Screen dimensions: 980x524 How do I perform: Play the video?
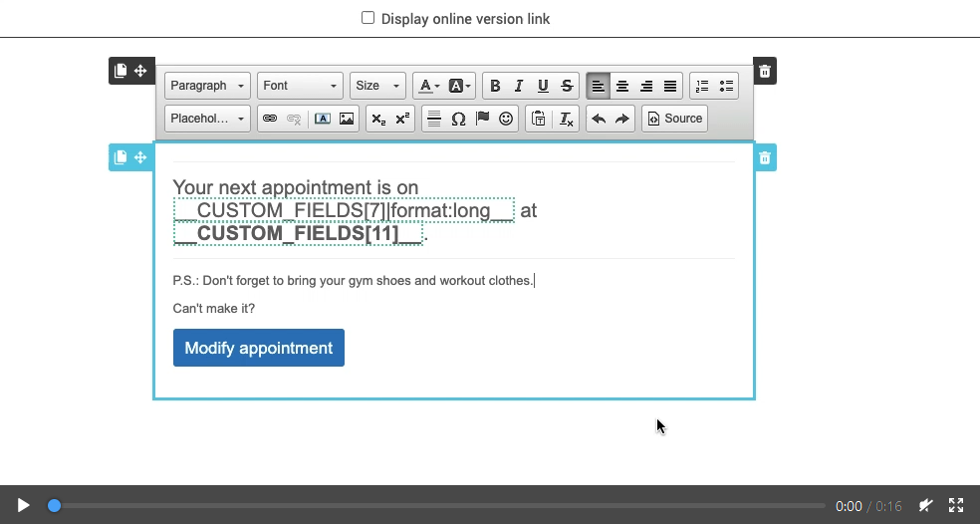pyautogui.click(x=24, y=506)
